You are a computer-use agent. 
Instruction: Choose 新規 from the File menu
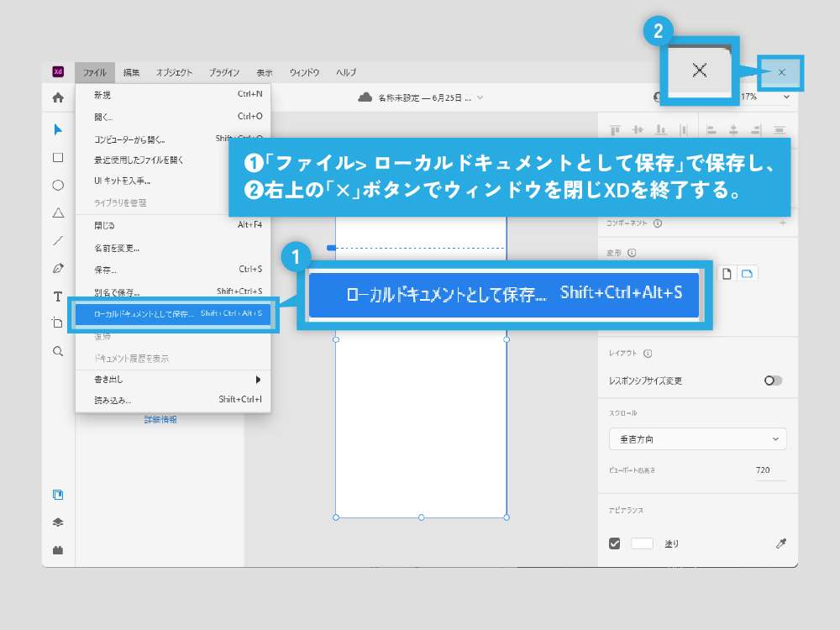(x=172, y=95)
